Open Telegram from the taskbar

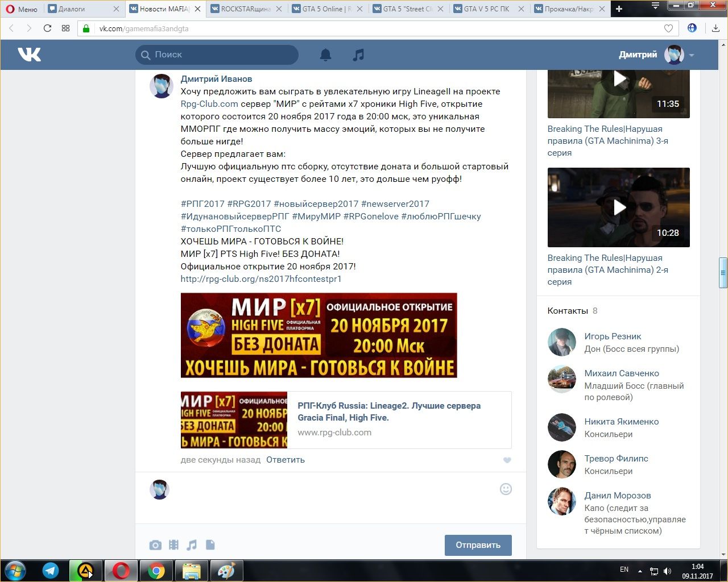(51, 571)
